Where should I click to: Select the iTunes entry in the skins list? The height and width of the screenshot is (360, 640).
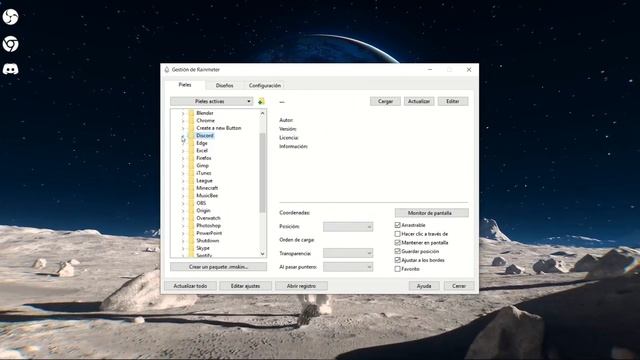(204, 173)
